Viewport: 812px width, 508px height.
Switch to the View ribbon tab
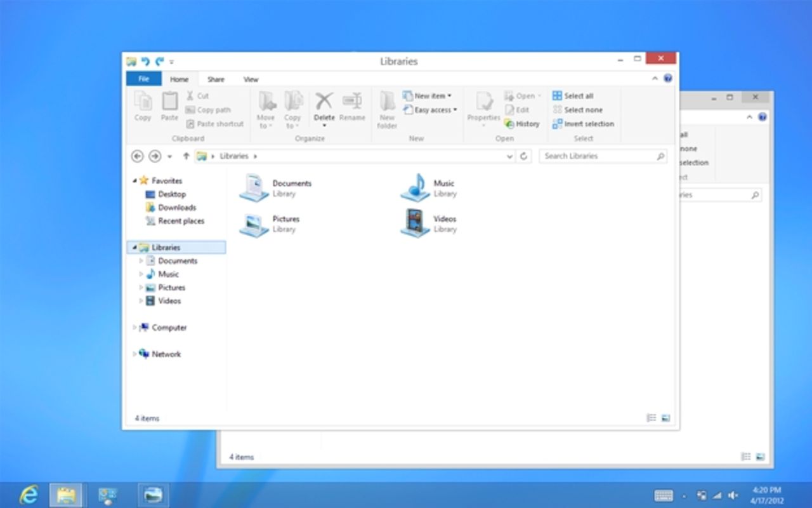click(x=251, y=79)
